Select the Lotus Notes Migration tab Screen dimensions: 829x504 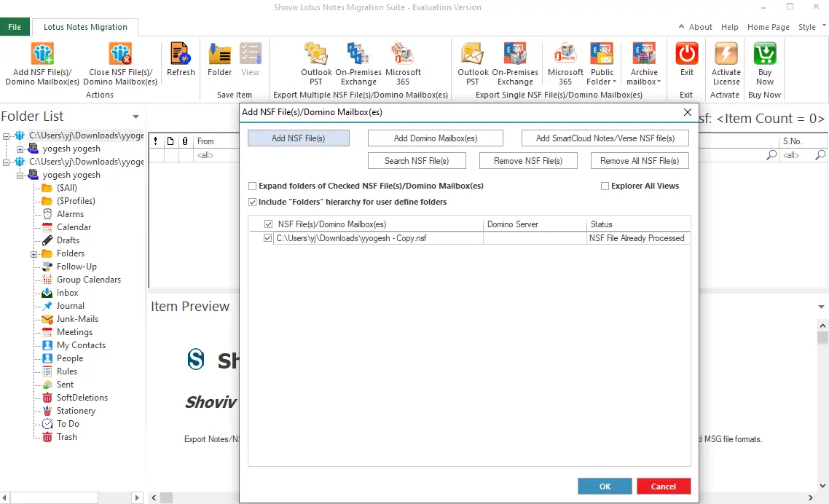tap(85, 27)
